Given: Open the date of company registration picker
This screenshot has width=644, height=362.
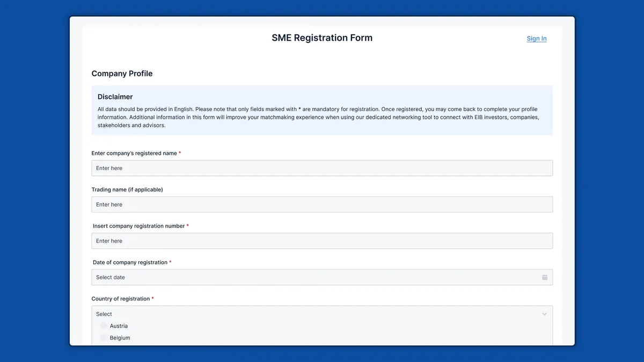Looking at the screenshot, I should click(322, 277).
